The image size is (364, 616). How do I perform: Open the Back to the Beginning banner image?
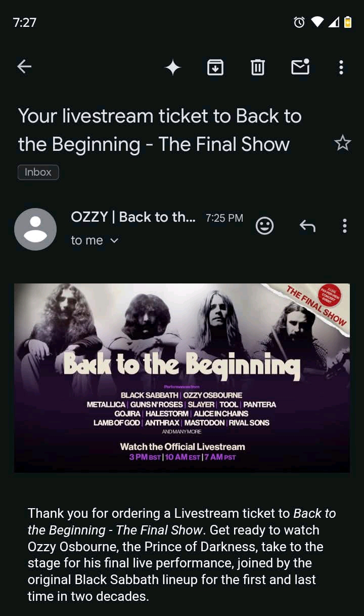[182, 378]
